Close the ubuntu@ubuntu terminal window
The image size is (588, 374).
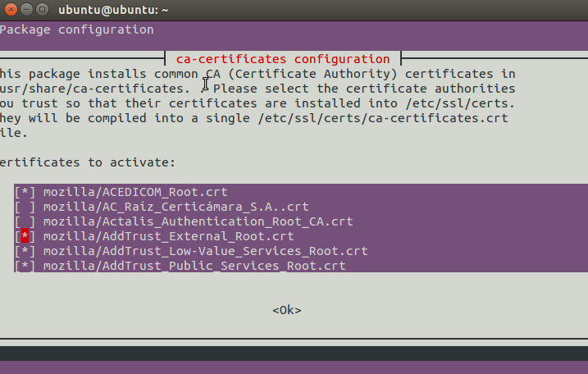tap(11, 9)
